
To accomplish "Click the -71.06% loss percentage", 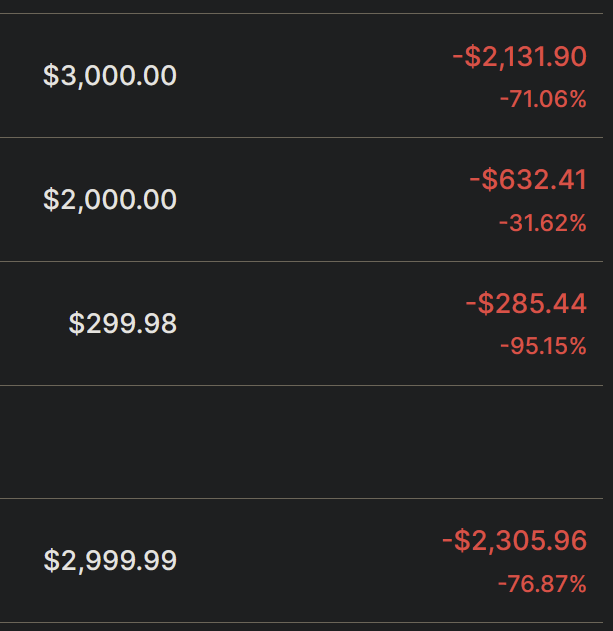I will point(542,99).
